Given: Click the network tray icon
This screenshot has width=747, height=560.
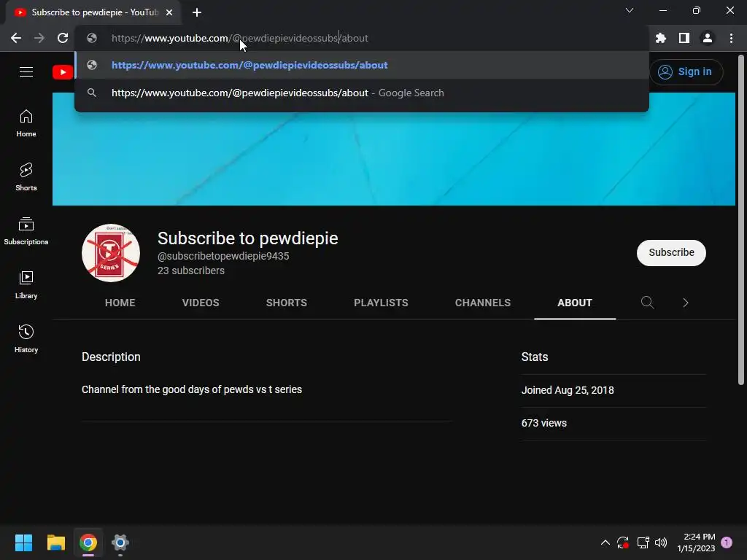Looking at the screenshot, I should 643,542.
